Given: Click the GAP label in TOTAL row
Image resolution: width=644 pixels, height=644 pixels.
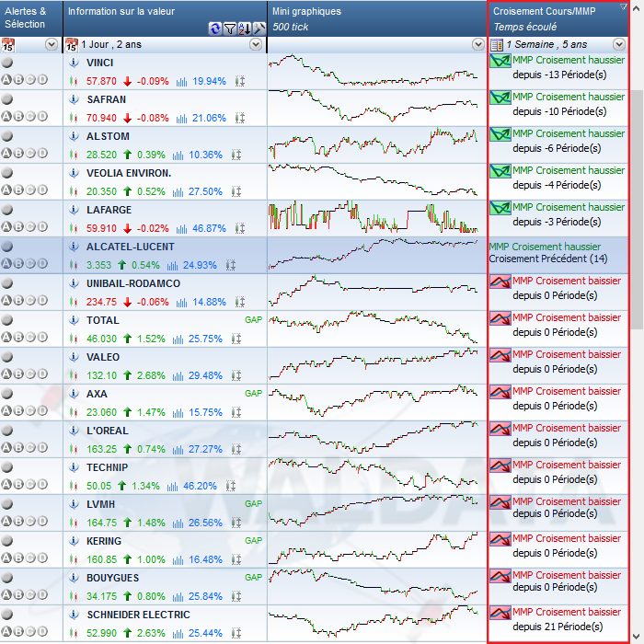Looking at the screenshot, I should coord(253,320).
